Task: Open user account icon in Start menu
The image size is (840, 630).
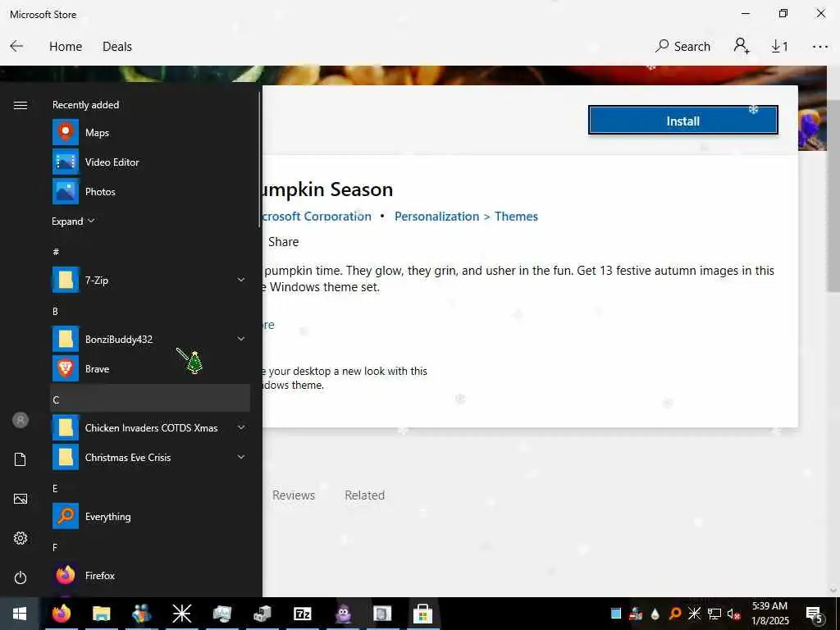Action: (x=21, y=420)
